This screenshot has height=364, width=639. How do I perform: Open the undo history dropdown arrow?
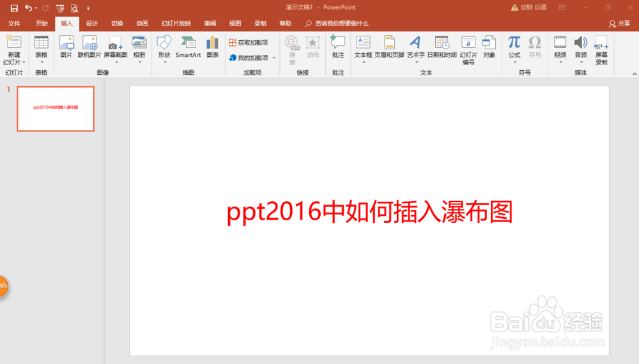(x=36, y=8)
